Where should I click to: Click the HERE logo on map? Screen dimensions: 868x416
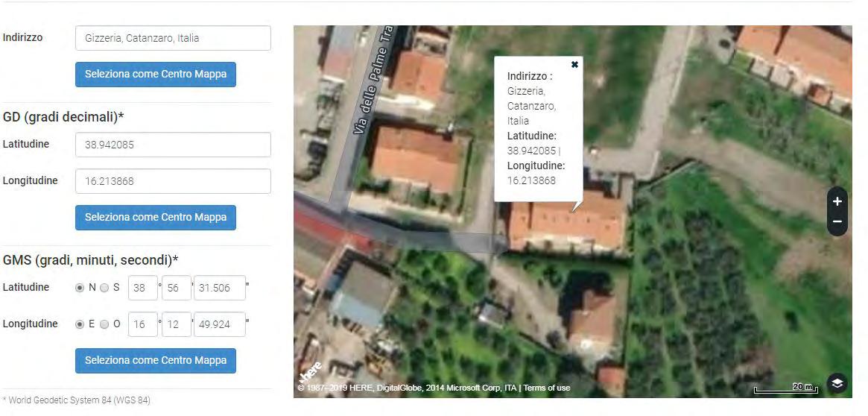coord(311,372)
